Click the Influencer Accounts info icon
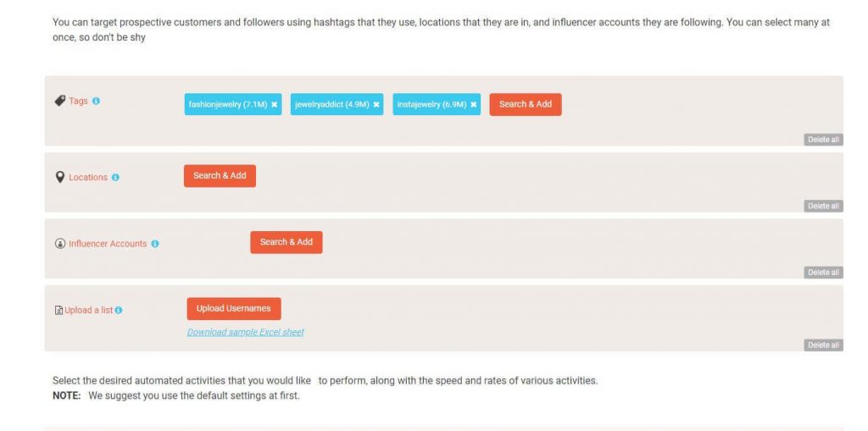 click(x=155, y=244)
